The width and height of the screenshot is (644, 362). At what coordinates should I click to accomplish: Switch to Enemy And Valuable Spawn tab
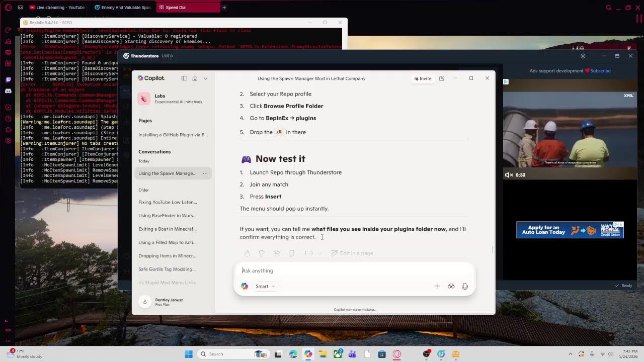pyautogui.click(x=123, y=8)
